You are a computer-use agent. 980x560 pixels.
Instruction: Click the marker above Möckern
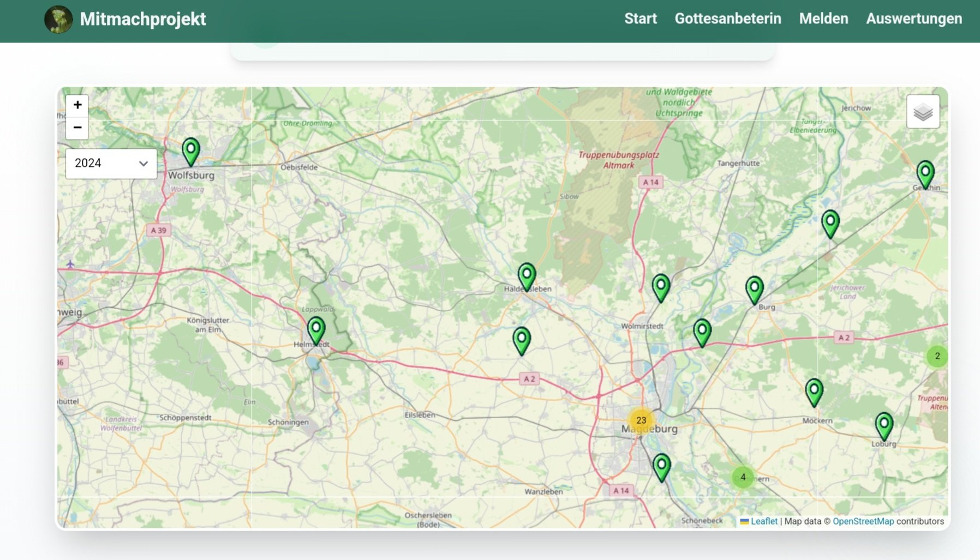tap(814, 392)
